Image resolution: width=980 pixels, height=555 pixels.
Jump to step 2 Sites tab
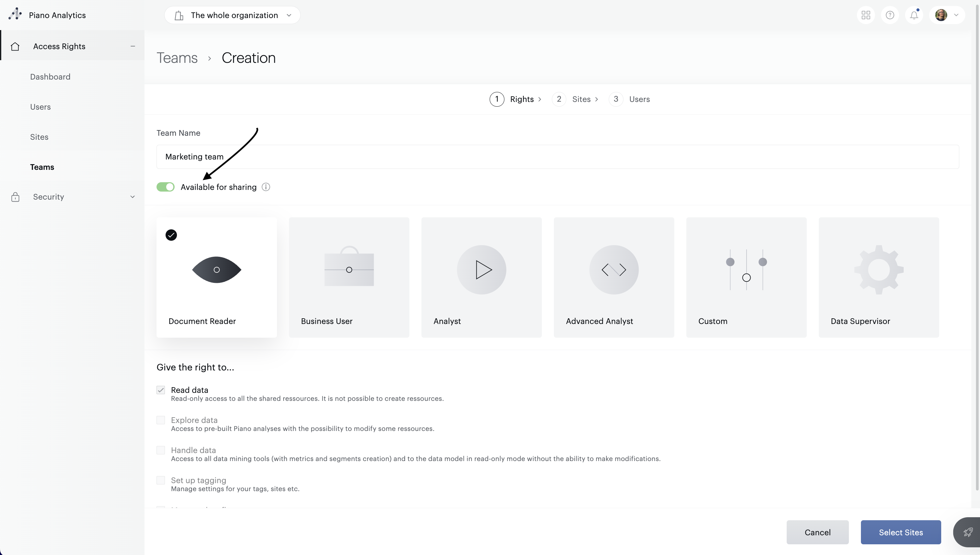click(575, 99)
